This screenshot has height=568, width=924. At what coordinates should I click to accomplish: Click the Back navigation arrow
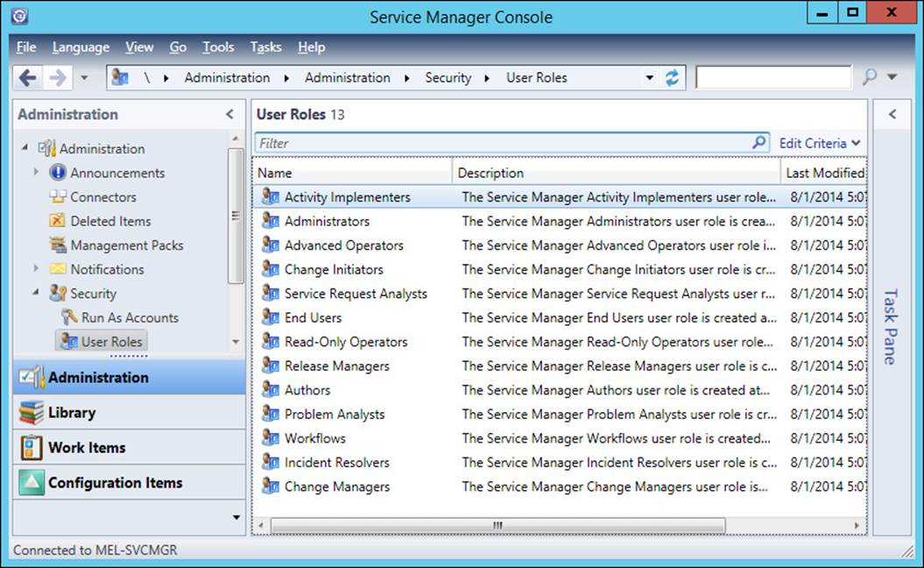tap(27, 78)
